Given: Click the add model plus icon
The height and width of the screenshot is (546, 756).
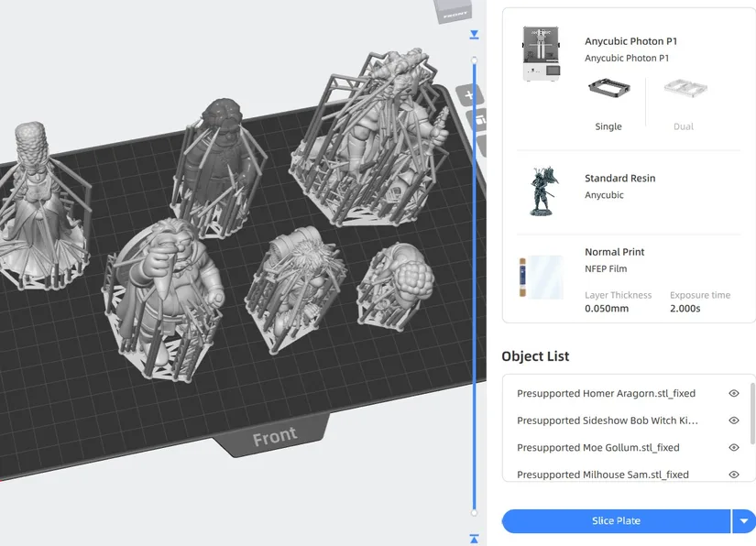Looking at the screenshot, I should (x=469, y=93).
